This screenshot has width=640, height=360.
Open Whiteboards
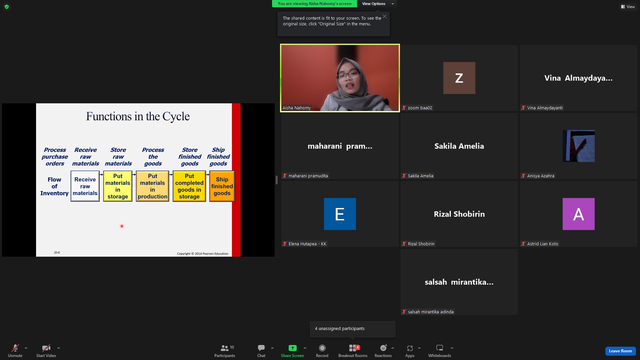point(440,350)
